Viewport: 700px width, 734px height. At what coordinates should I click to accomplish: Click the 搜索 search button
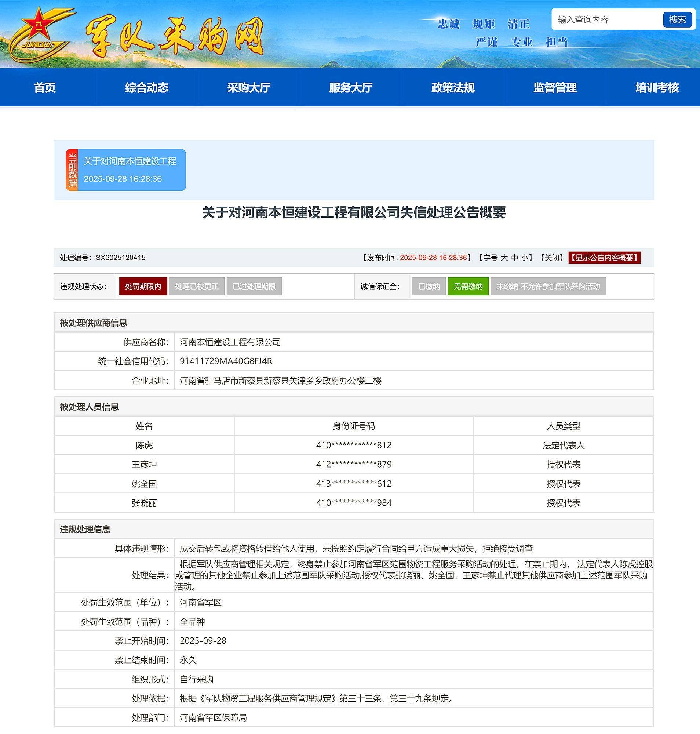click(677, 19)
